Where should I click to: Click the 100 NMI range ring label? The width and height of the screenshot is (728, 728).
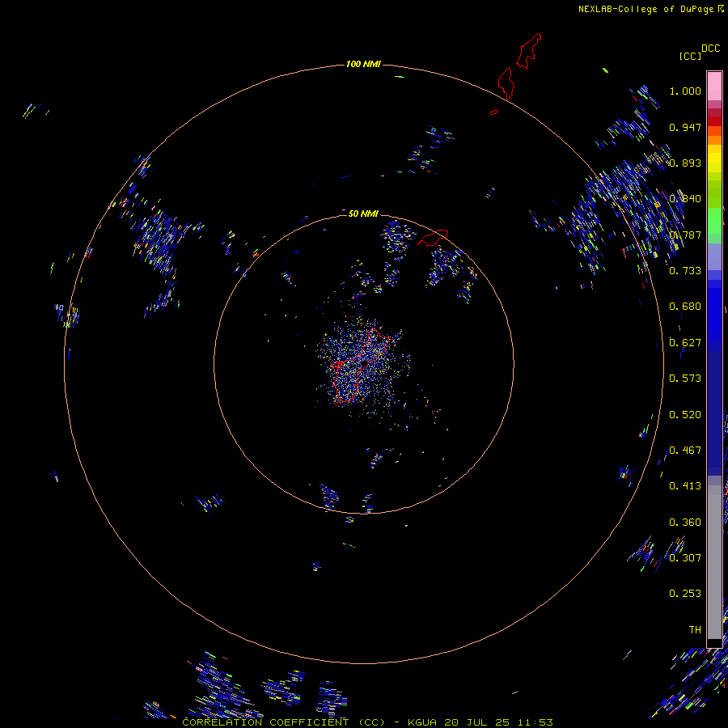(363, 64)
